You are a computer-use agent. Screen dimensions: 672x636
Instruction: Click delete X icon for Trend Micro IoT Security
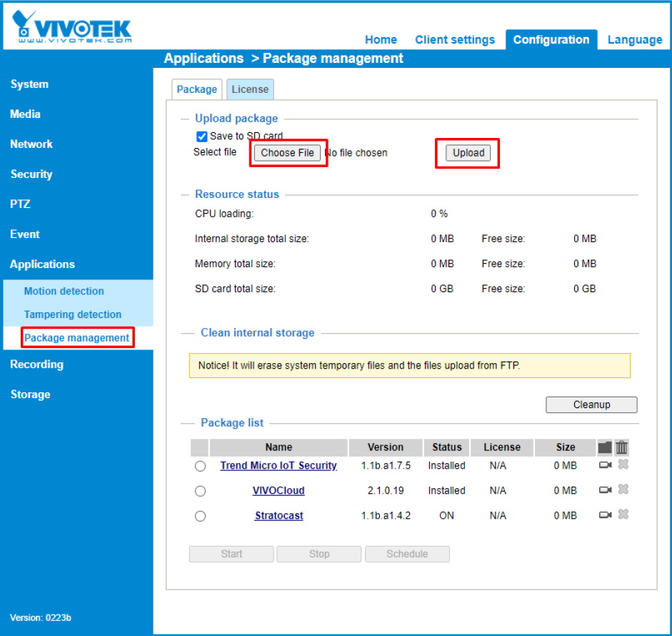(623, 464)
